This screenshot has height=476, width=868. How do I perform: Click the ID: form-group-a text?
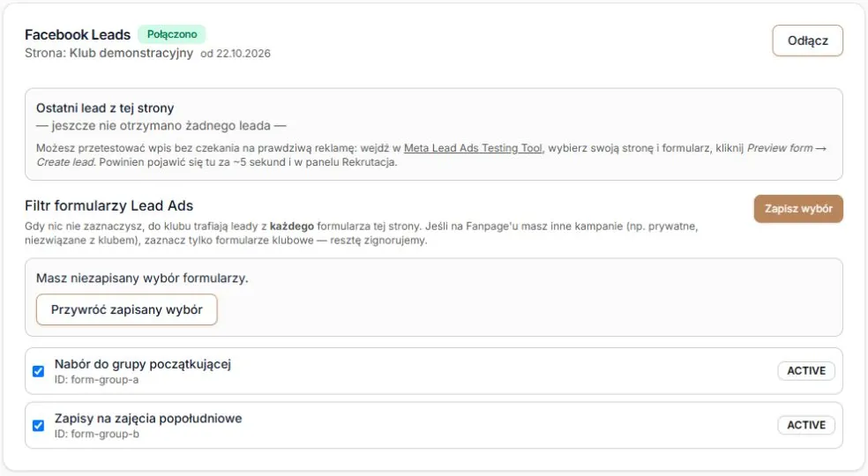click(96, 380)
